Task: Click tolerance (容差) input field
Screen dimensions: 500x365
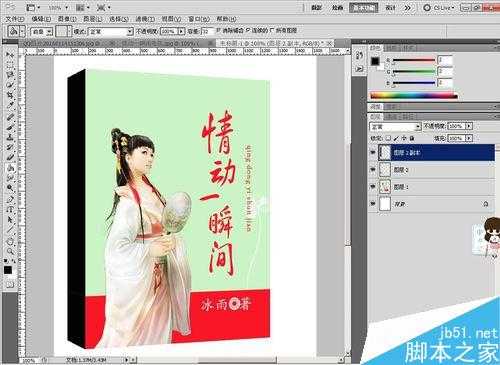Action: pos(208,31)
